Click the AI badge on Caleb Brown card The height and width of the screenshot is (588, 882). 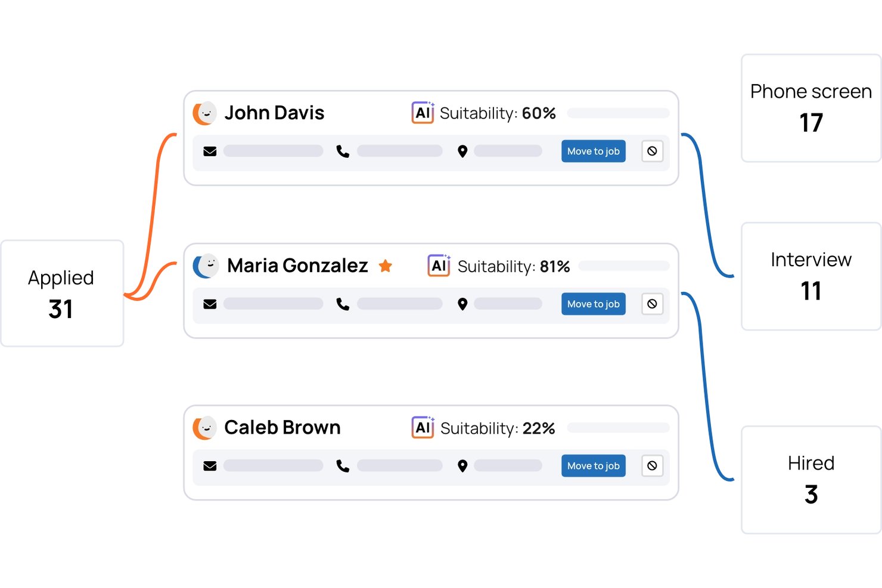pyautogui.click(x=423, y=427)
